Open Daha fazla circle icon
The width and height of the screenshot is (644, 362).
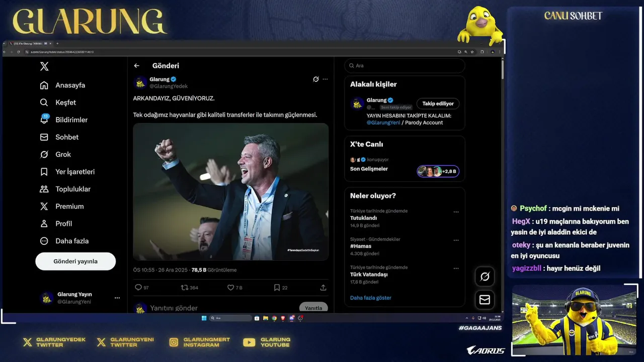click(x=44, y=241)
